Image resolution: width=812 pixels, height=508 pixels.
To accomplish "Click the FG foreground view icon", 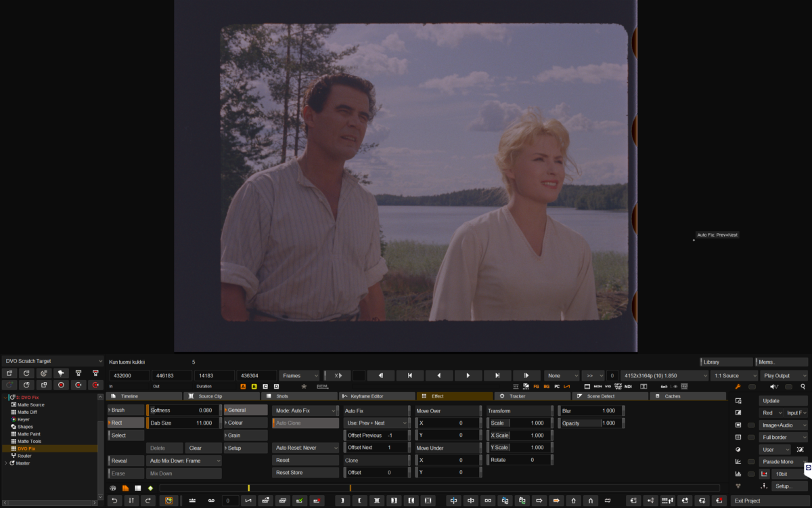I will tap(536, 387).
